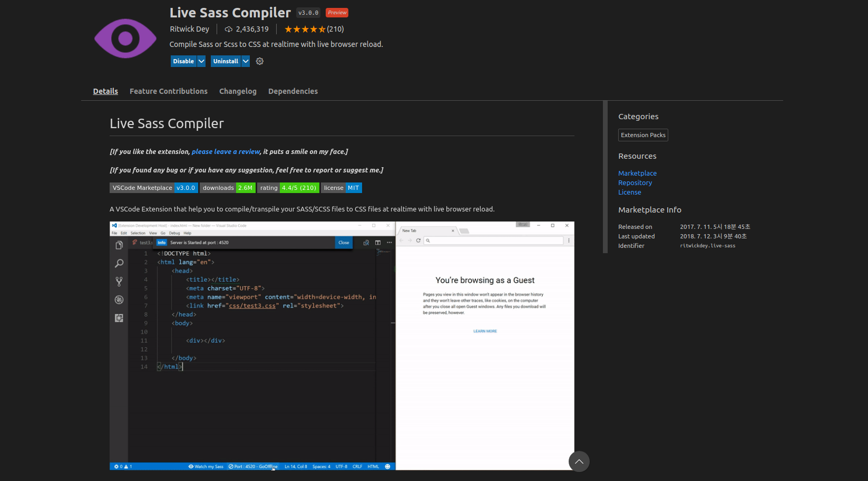This screenshot has width=868, height=481.
Task: Click the Last updated date value
Action: click(713, 236)
